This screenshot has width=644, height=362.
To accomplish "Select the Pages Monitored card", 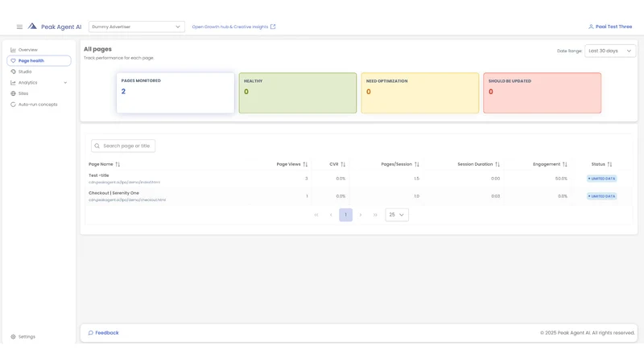I will (175, 93).
